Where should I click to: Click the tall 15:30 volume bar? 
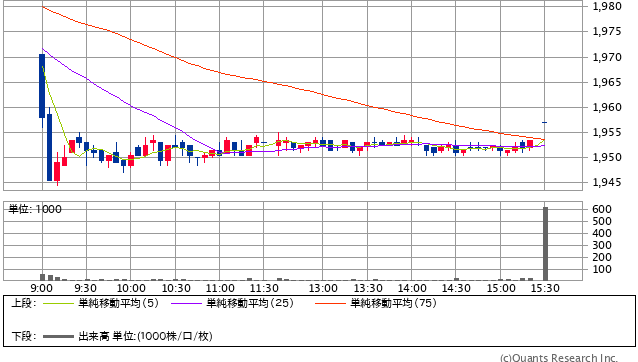coord(545,244)
